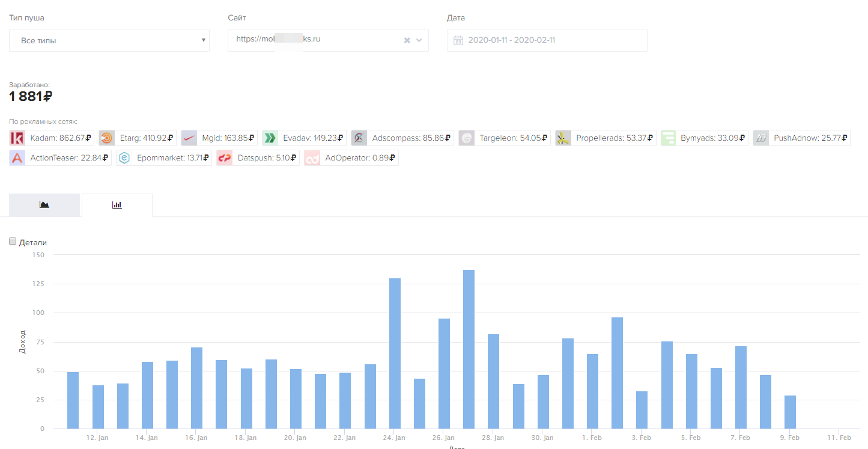Image resolution: width=868 pixels, height=449 pixels.
Task: Click the Kadam network logo icon
Action: (x=17, y=138)
